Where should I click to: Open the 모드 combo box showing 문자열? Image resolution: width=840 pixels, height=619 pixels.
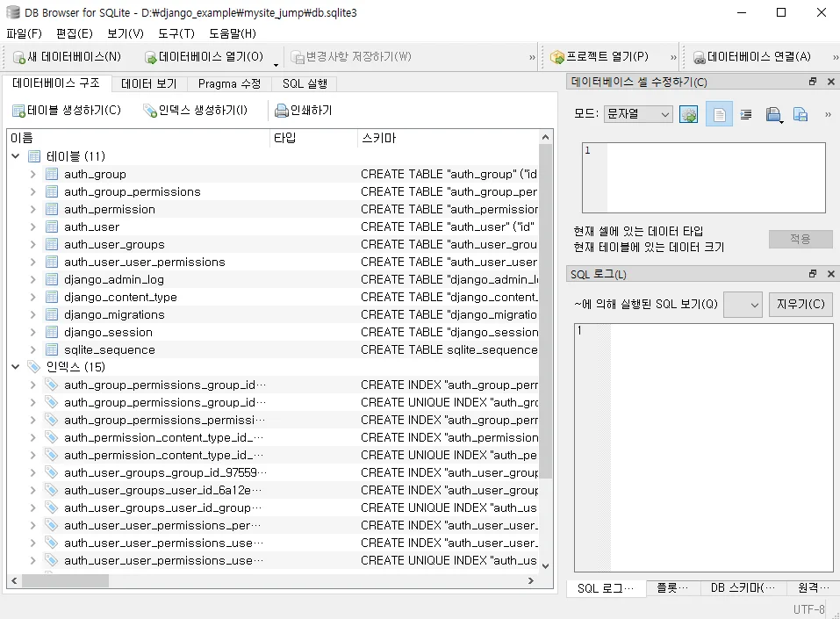pos(637,114)
